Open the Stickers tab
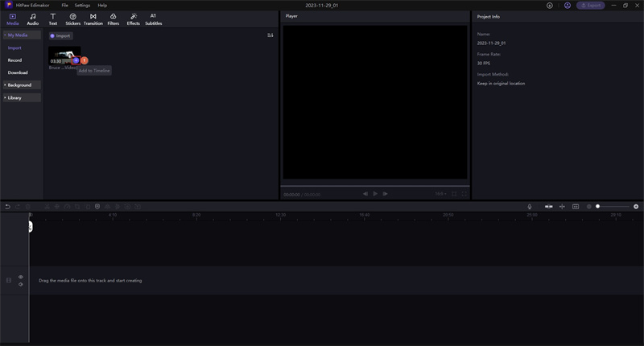Viewport: 644px width, 346px height. point(72,19)
